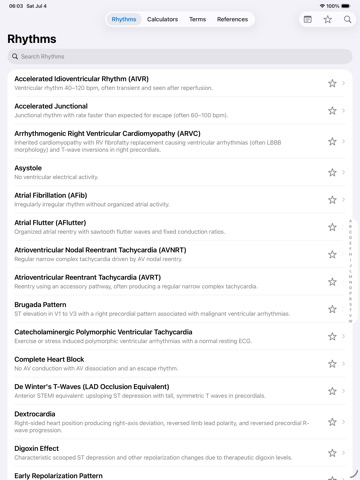
Task: Tap the battery indicator in status bar
Action: click(x=346, y=6)
